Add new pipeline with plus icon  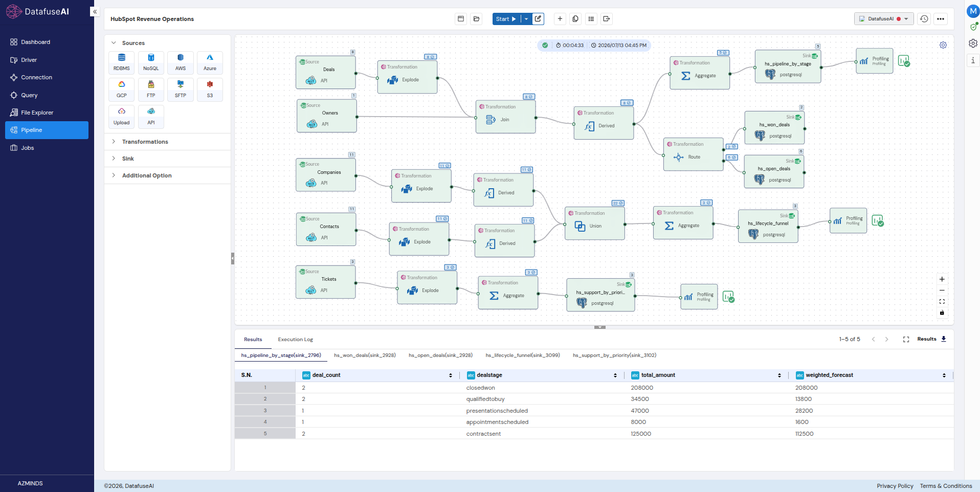coord(560,19)
